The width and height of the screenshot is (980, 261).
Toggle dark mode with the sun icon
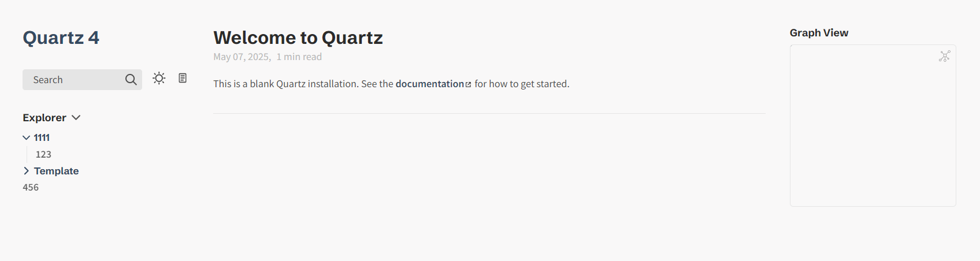159,78
